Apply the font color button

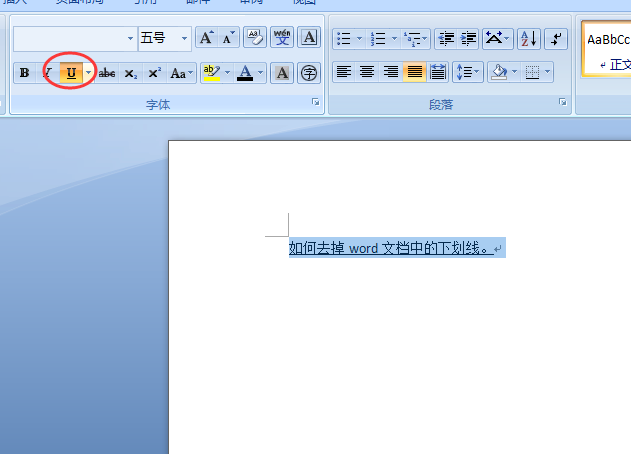coord(245,73)
